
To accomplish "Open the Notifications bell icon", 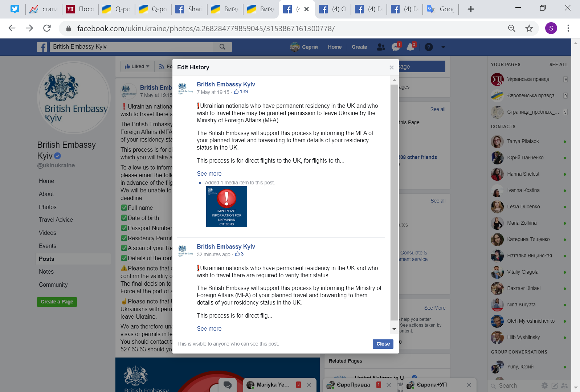I will (x=411, y=47).
